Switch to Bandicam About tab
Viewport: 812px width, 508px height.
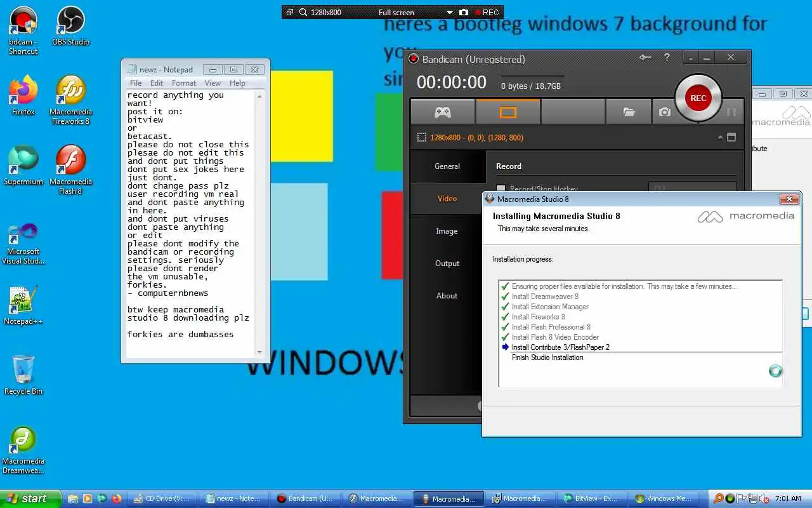click(x=447, y=296)
